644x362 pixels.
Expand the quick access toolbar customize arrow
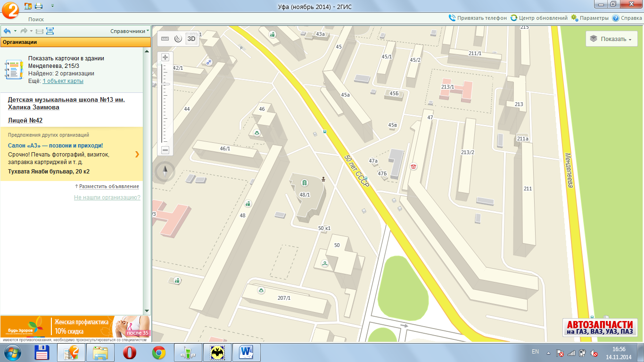(x=52, y=6)
